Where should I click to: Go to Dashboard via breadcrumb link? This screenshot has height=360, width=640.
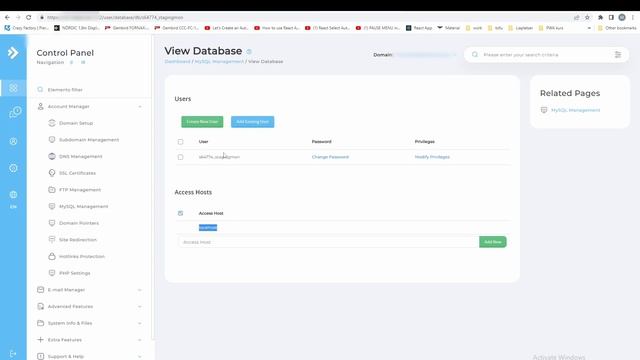coord(178,61)
